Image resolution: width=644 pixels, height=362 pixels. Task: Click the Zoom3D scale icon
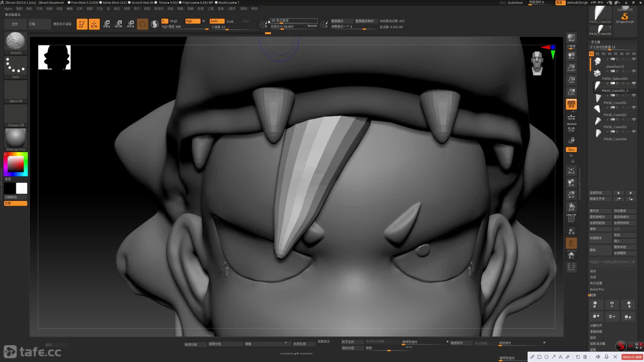571,195
